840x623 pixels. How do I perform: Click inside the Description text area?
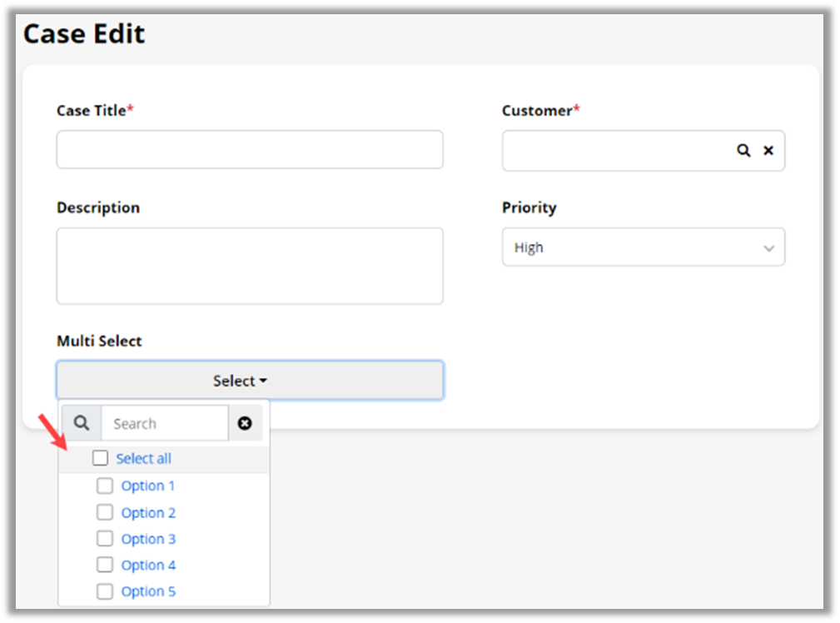tap(250, 266)
